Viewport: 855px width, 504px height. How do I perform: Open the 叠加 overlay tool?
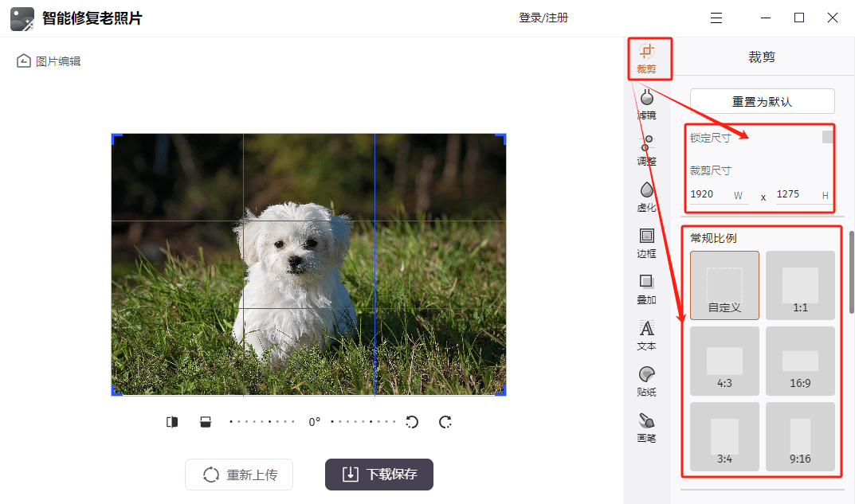[x=647, y=289]
